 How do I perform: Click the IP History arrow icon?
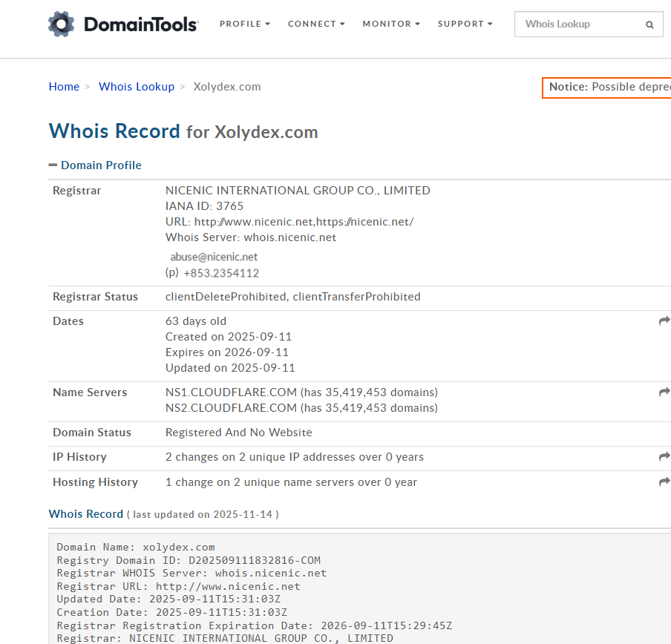[x=664, y=457]
